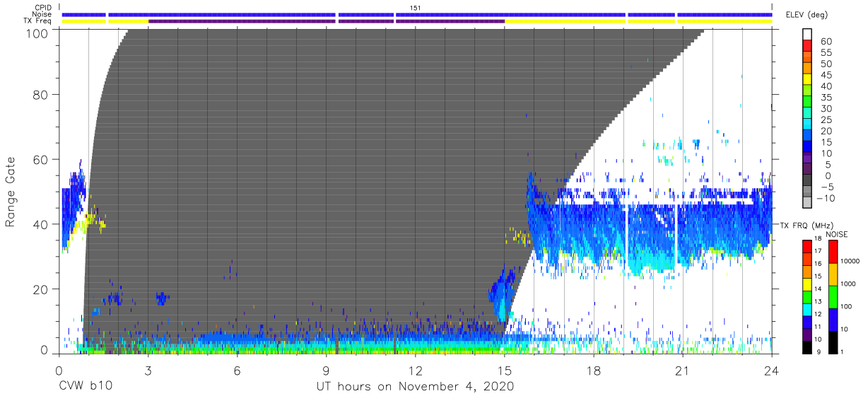Click the UT hours on November 4, 2020 title
The image size is (868, 401).
[415, 387]
